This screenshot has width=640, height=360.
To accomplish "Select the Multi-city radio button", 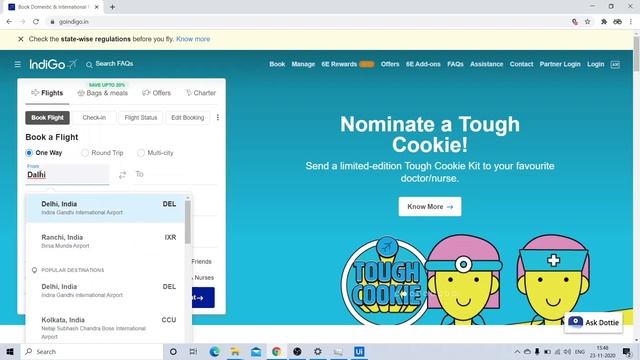I will click(141, 153).
